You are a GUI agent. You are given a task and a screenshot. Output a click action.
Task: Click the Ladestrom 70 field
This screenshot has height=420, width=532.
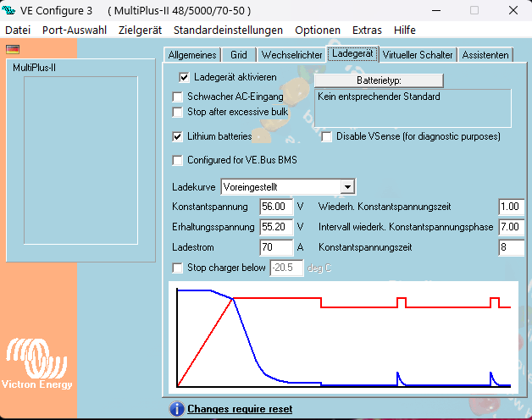click(x=276, y=247)
